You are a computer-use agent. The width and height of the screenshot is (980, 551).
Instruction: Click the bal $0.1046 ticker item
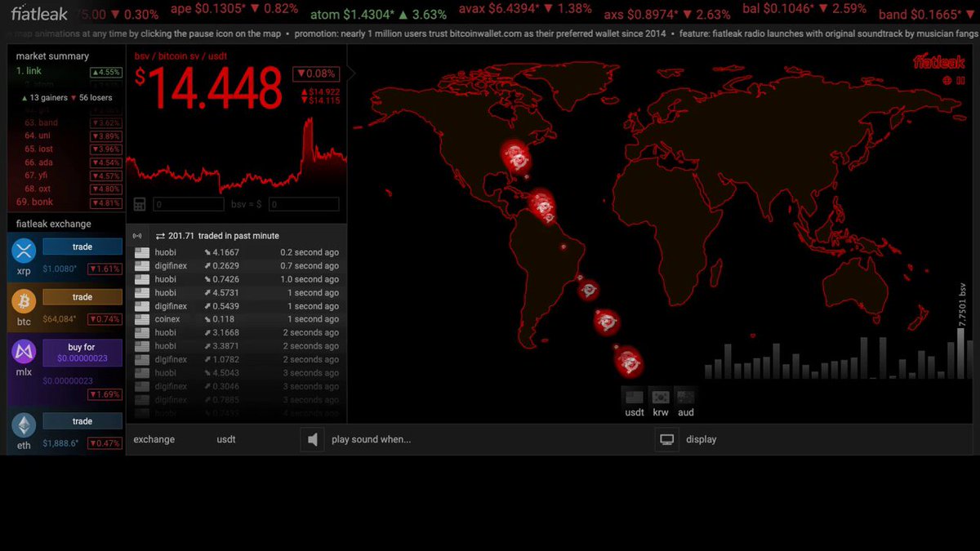[804, 8]
